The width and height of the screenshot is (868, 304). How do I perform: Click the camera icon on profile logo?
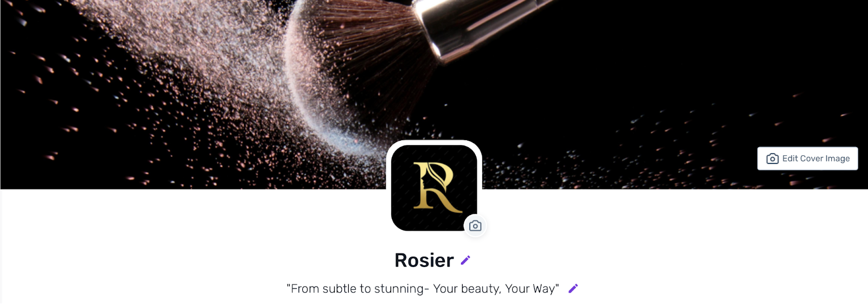[475, 226]
